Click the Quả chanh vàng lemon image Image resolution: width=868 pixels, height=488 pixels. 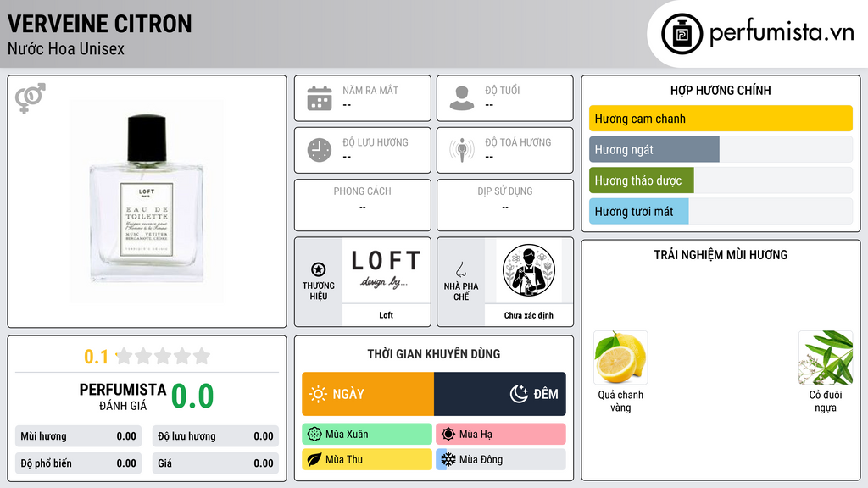pos(620,358)
